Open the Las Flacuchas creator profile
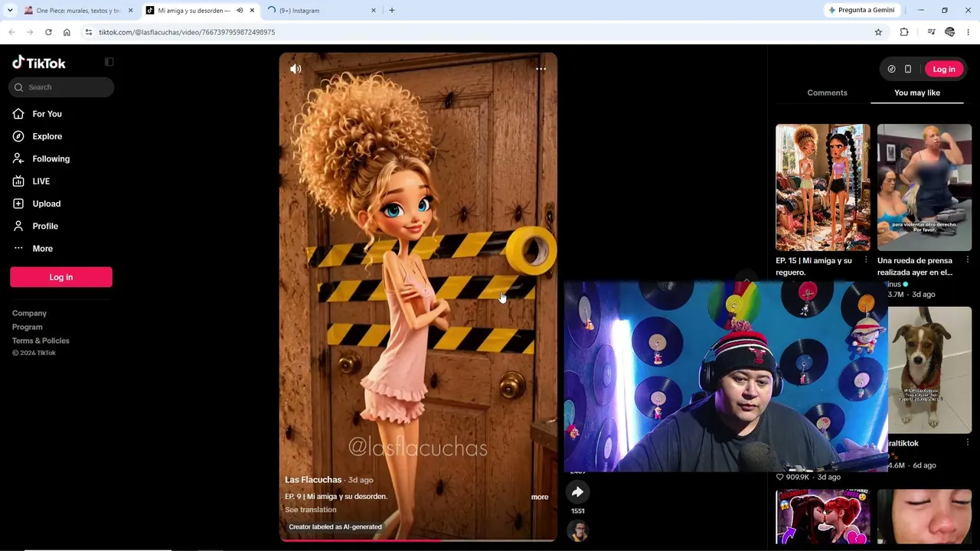 [313, 480]
